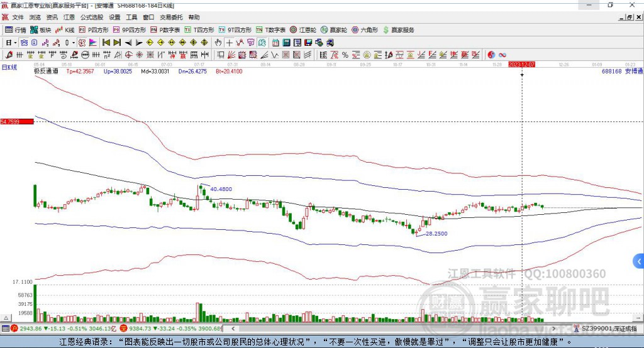Open the calculator icon
Screen dimensions: 644x348
(x=287, y=43)
